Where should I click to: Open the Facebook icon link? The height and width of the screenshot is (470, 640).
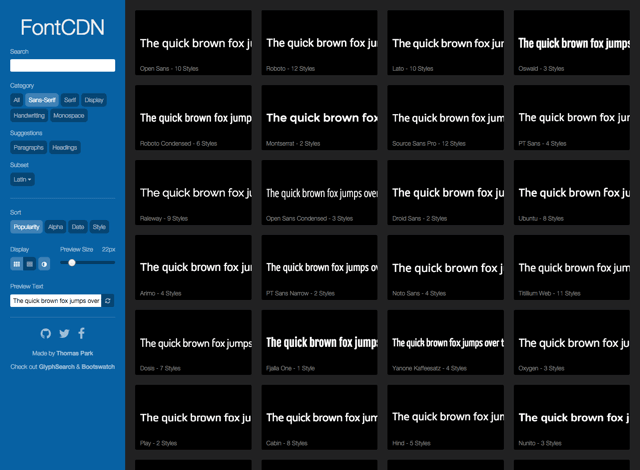click(x=82, y=333)
